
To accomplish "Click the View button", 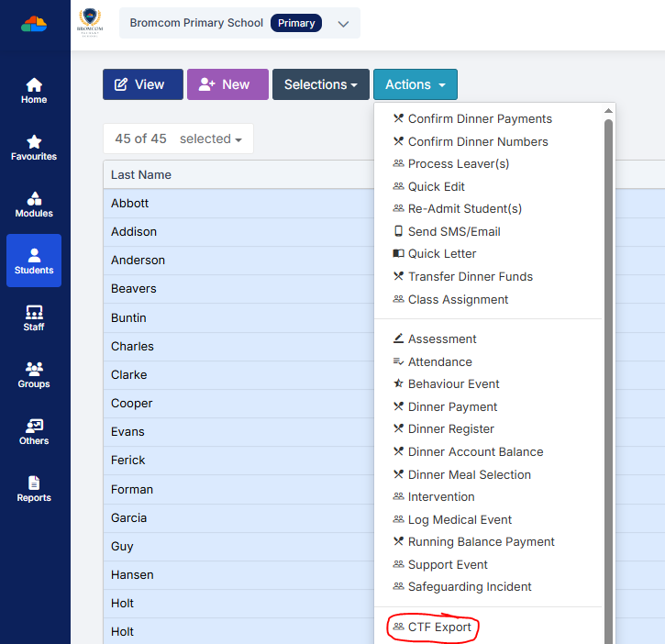I will click(142, 84).
